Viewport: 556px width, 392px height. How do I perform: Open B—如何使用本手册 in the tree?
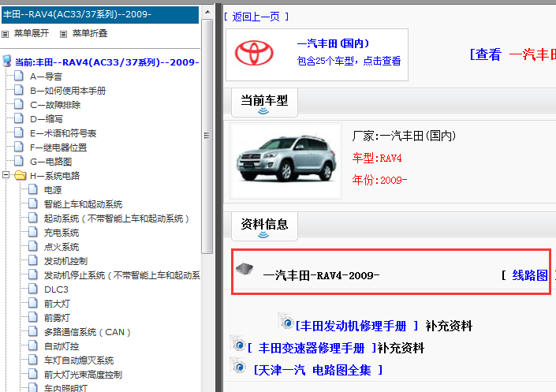(68, 91)
